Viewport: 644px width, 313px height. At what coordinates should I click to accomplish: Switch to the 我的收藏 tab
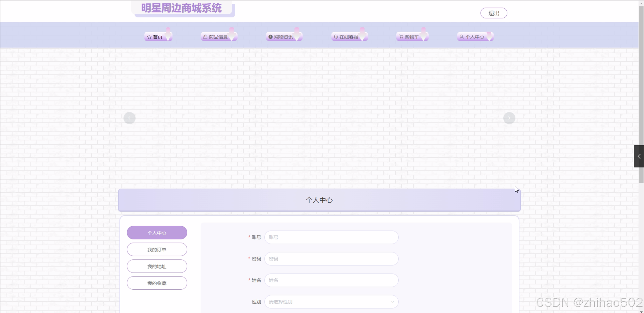click(x=157, y=283)
